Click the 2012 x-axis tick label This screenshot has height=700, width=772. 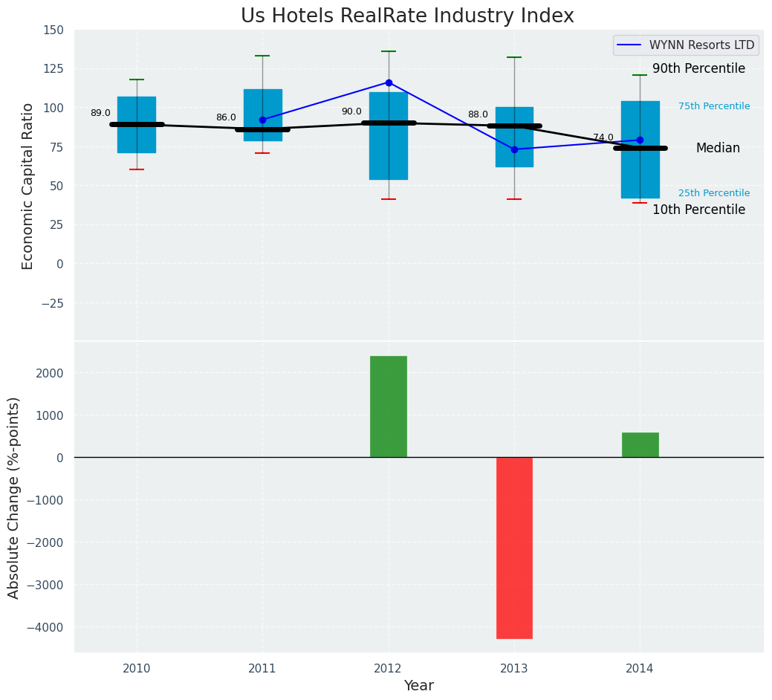(389, 669)
